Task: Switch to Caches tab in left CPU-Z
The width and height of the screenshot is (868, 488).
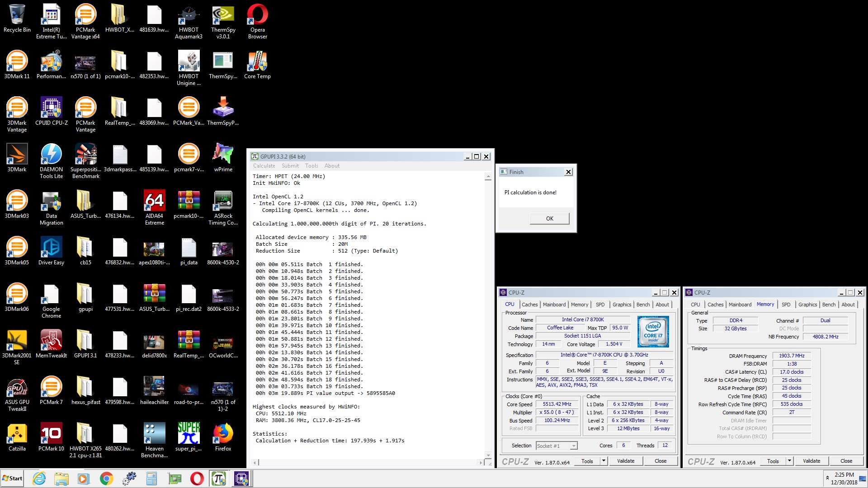Action: coord(530,305)
